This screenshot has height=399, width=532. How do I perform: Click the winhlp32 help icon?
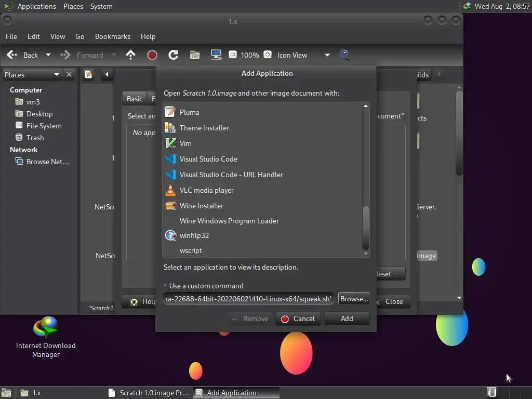(x=170, y=235)
